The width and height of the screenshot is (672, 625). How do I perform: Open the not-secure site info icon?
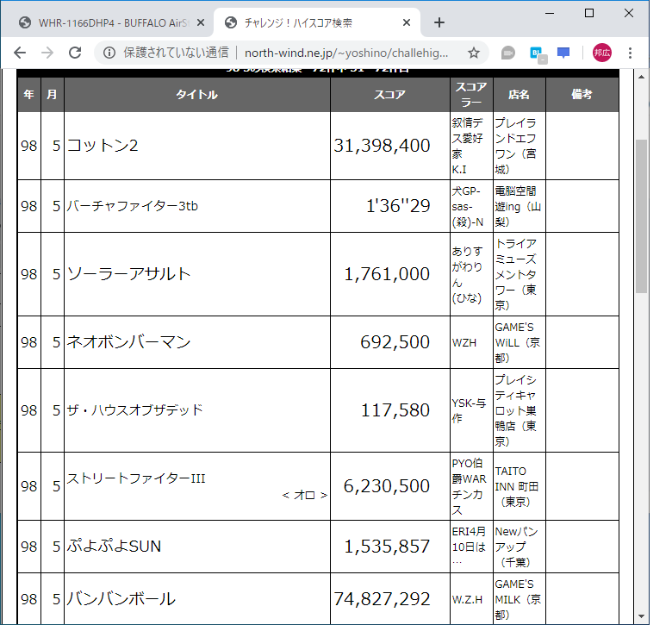click(109, 53)
